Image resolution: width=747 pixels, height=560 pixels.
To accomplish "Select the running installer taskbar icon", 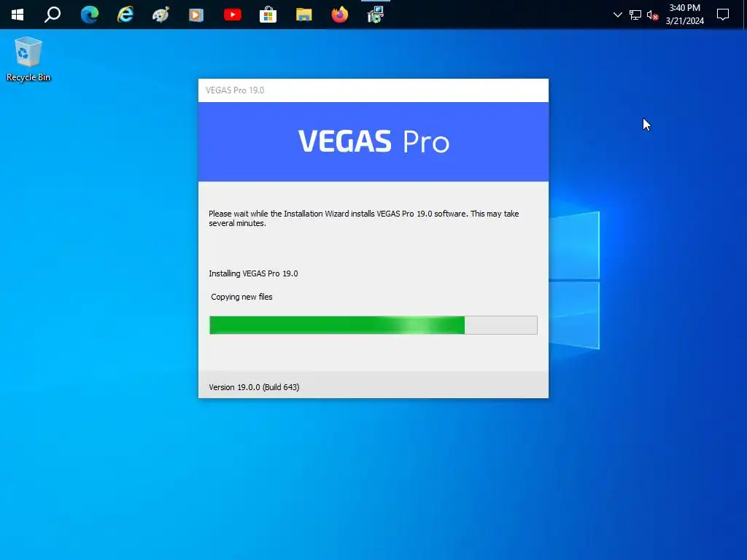I will [376, 15].
